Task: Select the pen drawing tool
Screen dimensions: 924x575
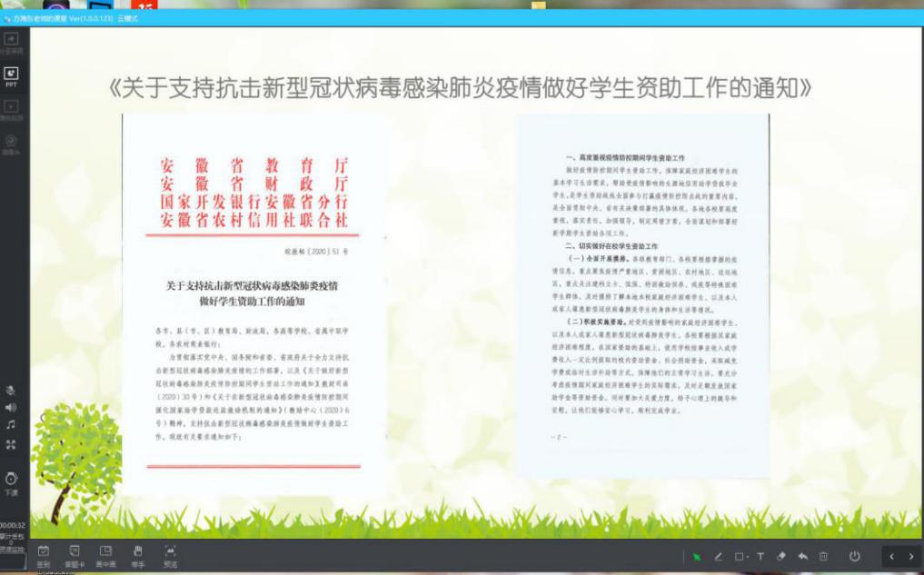Action: (719, 557)
